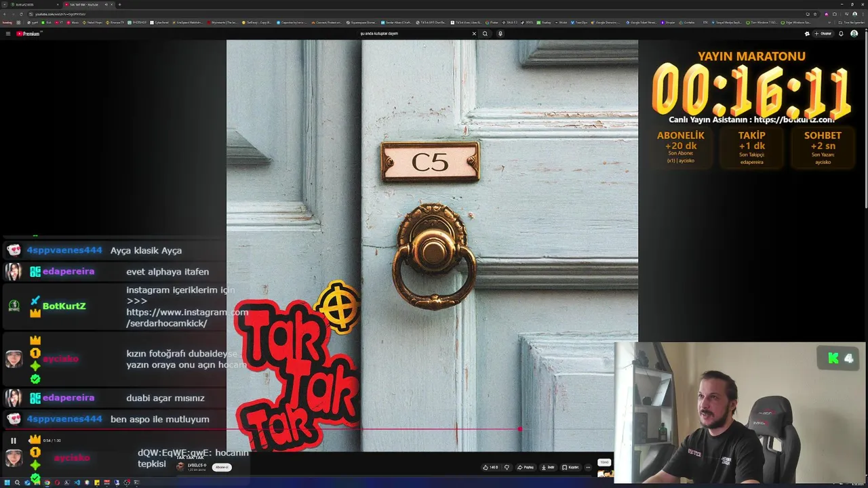Run search with the magnifier button

(485, 33)
